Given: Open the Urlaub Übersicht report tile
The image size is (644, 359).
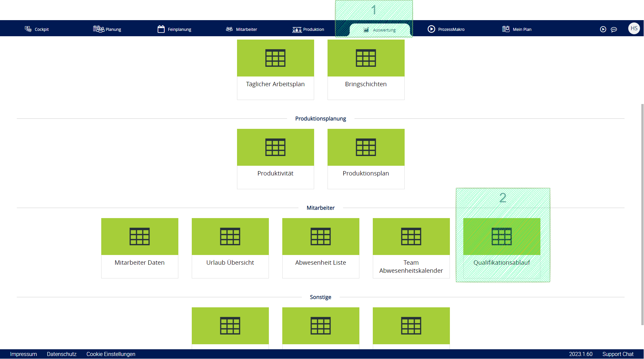Looking at the screenshot, I should click(x=230, y=248).
